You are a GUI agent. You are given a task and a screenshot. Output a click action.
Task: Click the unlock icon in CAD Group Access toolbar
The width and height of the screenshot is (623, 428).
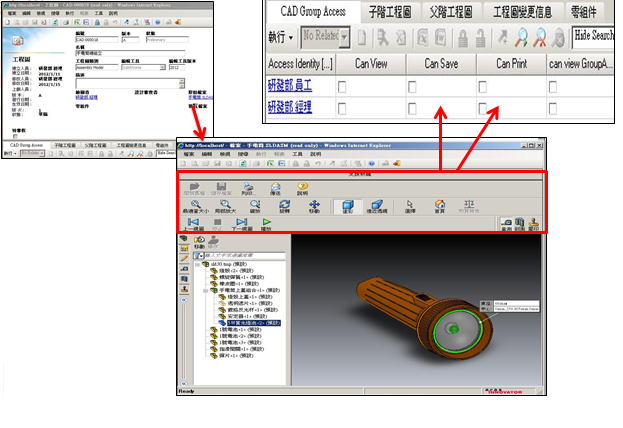click(481, 38)
